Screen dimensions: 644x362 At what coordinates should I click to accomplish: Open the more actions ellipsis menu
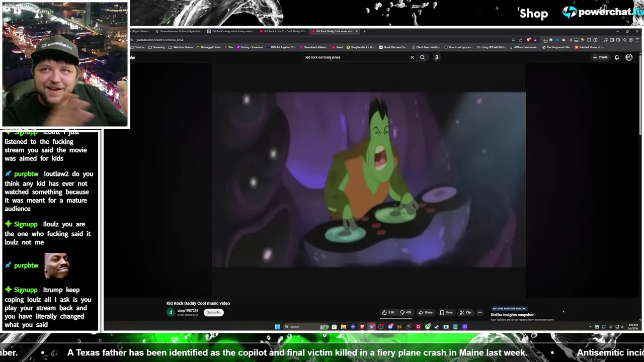[480, 312]
